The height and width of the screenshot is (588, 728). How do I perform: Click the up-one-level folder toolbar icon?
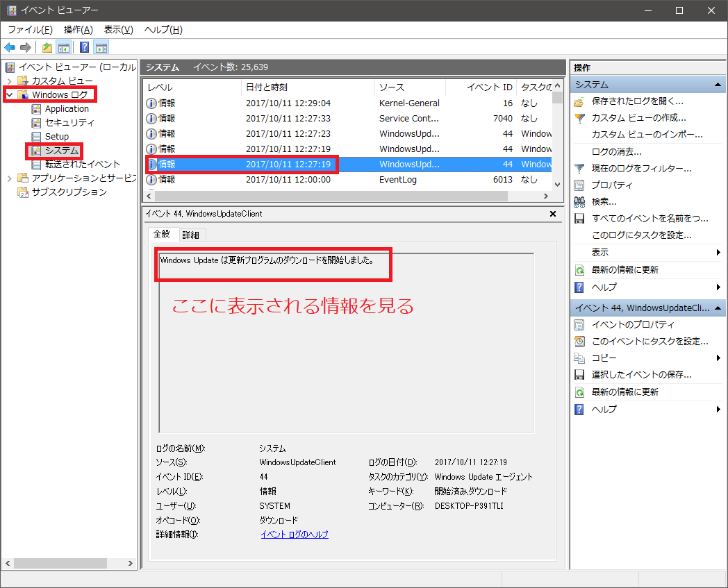pyautogui.click(x=47, y=47)
